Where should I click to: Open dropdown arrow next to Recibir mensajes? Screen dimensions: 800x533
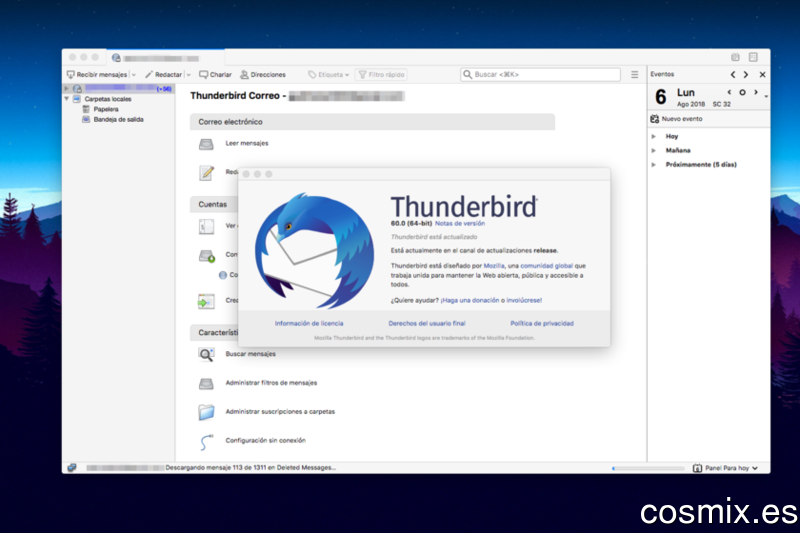pos(134,74)
